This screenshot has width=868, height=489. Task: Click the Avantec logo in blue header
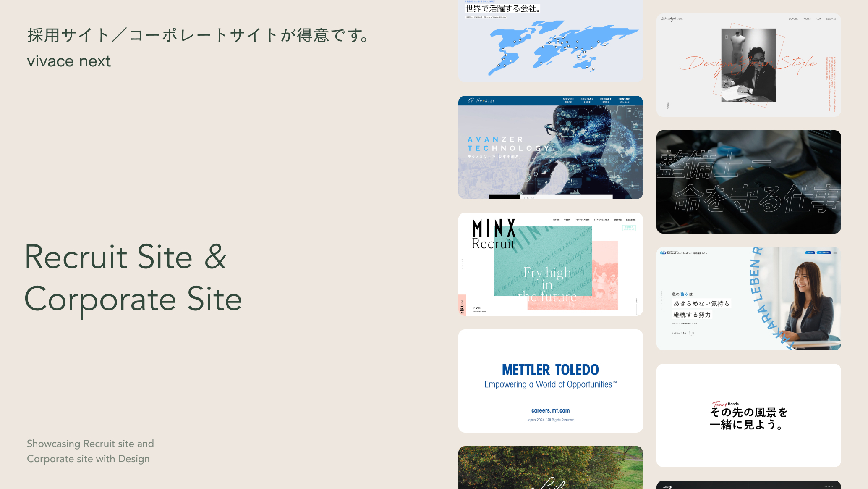pos(481,100)
